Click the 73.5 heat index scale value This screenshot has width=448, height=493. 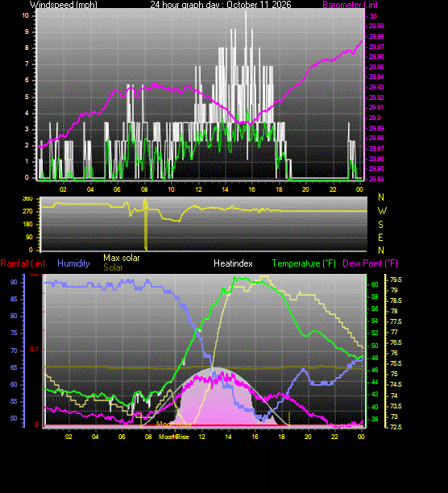(x=396, y=406)
